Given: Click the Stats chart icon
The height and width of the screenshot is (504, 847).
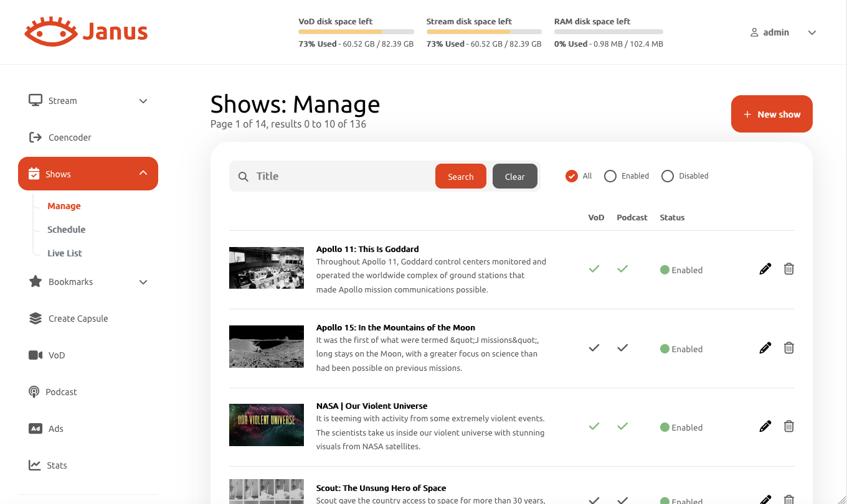Looking at the screenshot, I should (x=34, y=465).
